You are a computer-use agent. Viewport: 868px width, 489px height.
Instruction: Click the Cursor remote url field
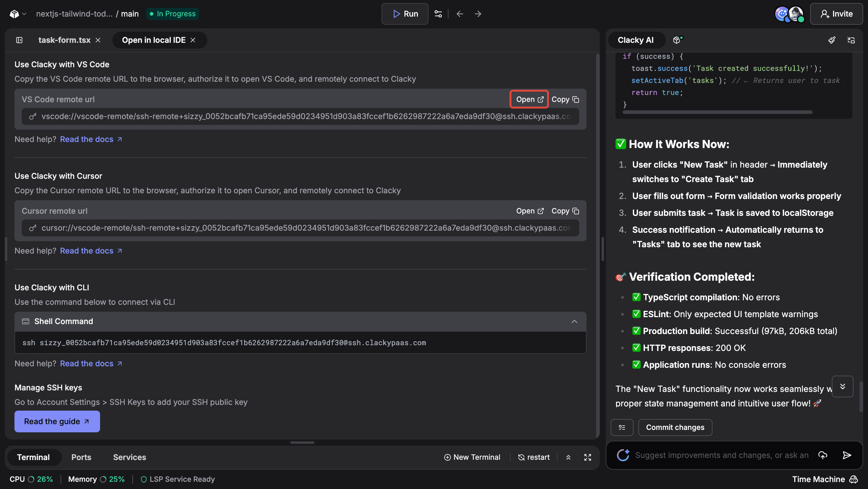click(300, 228)
